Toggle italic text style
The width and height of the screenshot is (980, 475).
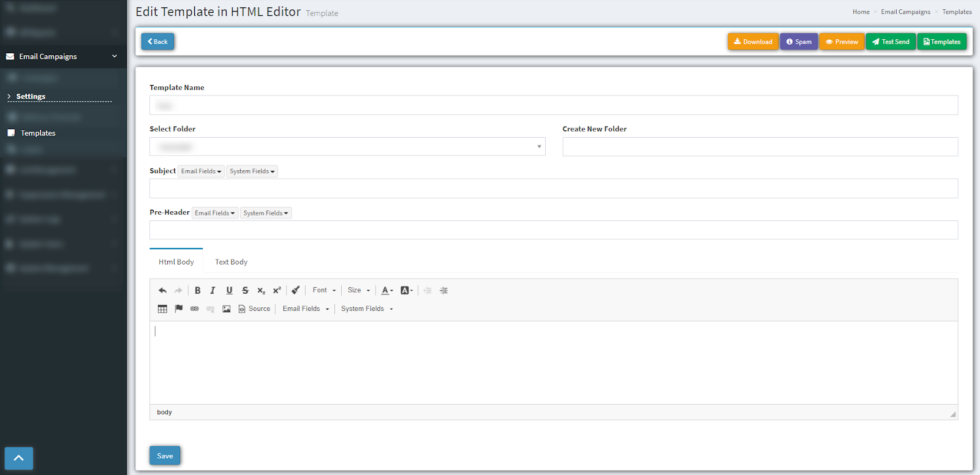point(213,291)
